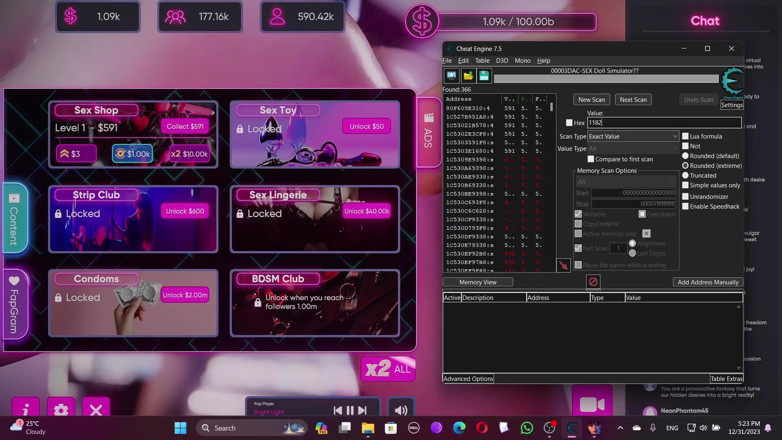The height and width of the screenshot is (440, 782).
Task: Open the Help menu in Cheat Engine
Action: pyautogui.click(x=544, y=60)
